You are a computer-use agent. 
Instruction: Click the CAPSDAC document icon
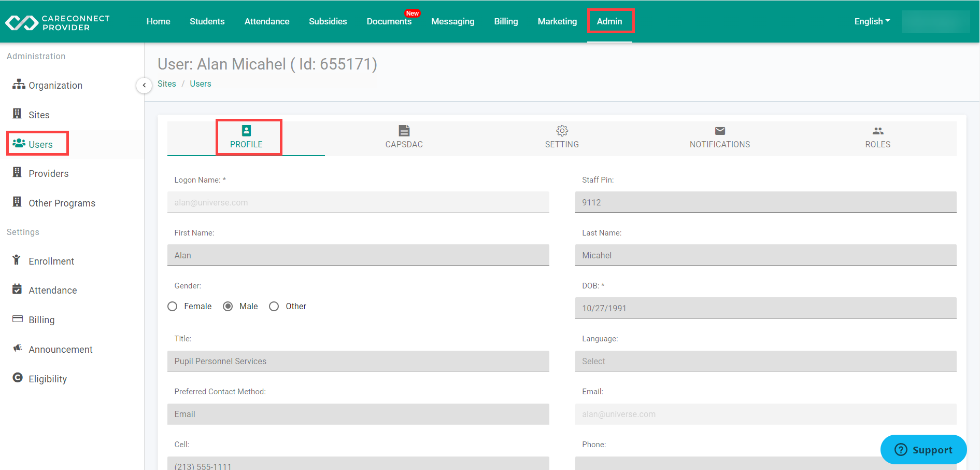404,131
